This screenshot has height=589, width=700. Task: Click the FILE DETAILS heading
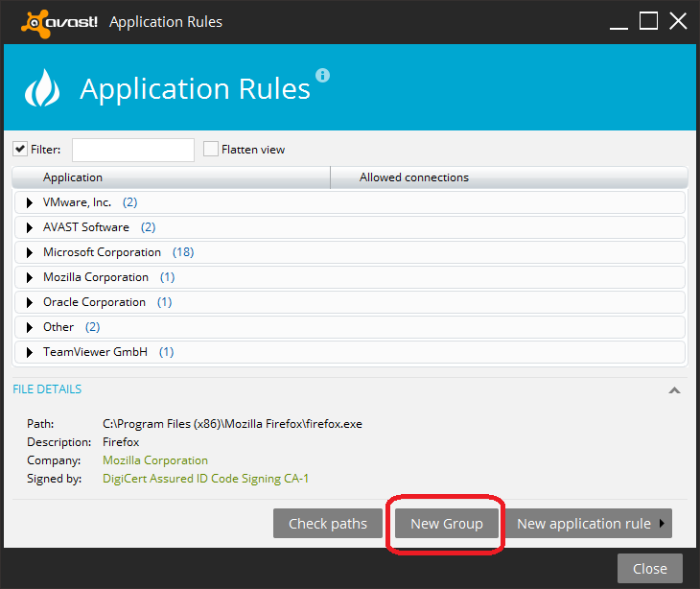click(x=47, y=389)
